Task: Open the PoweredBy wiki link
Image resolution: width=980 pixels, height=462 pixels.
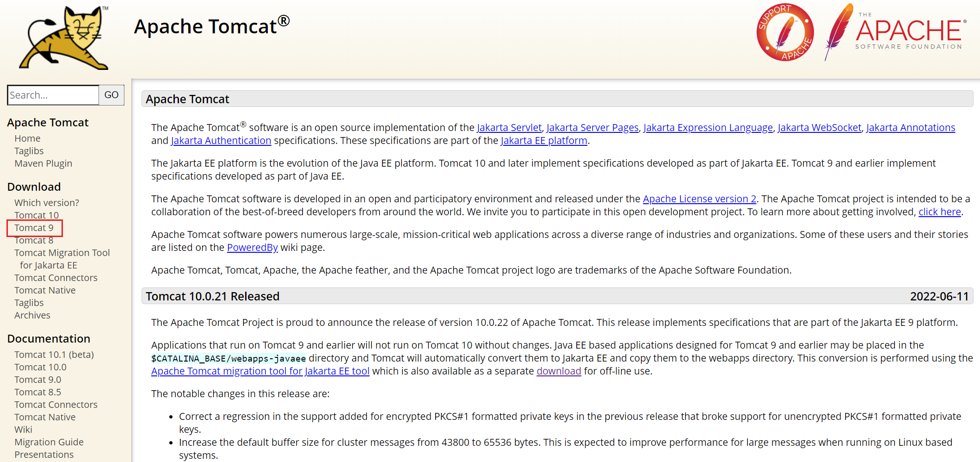Action: (253, 248)
